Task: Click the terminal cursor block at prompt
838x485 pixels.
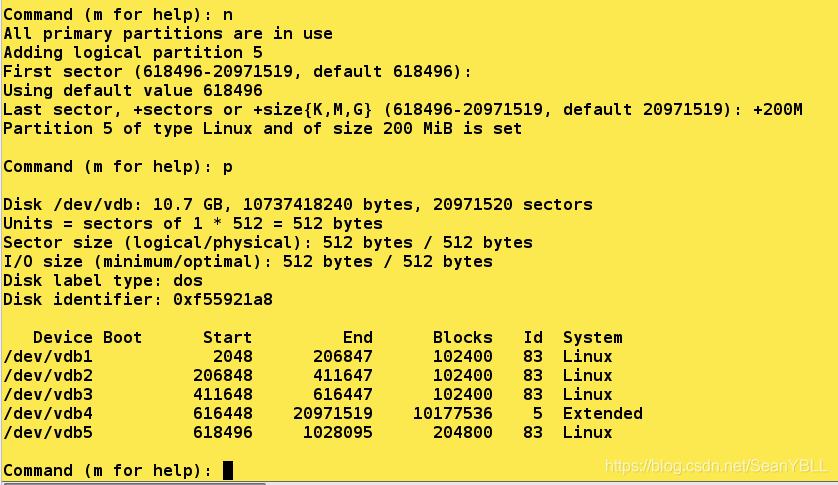Action: tap(228, 471)
